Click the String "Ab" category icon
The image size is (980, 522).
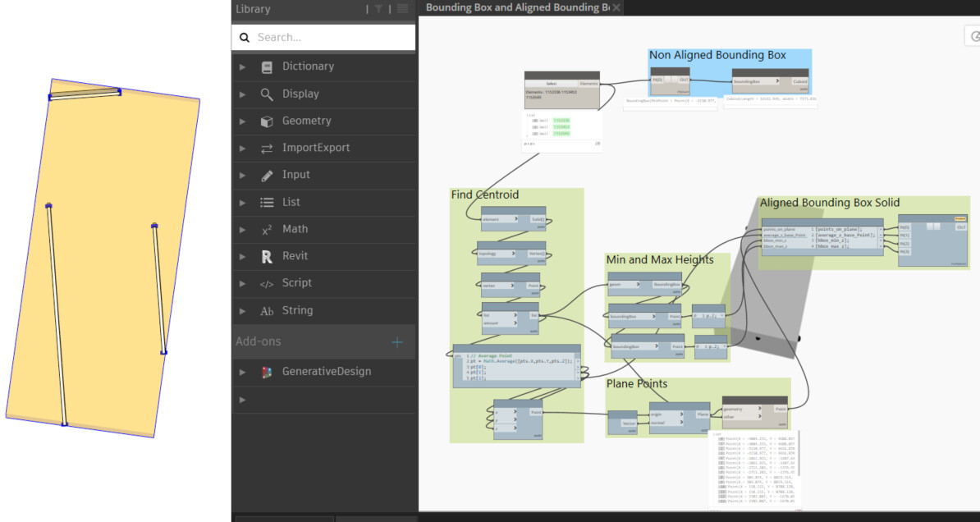tap(266, 310)
